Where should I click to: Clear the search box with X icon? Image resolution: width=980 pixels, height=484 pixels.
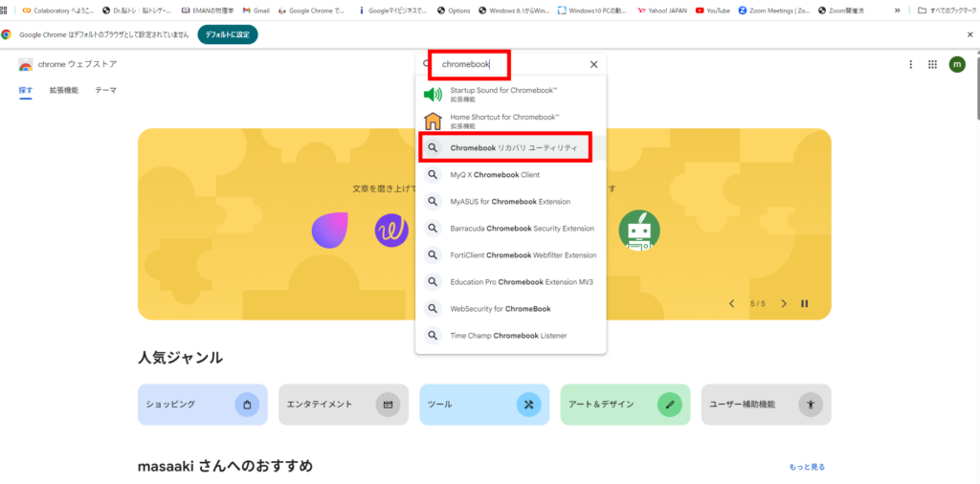pyautogui.click(x=593, y=64)
